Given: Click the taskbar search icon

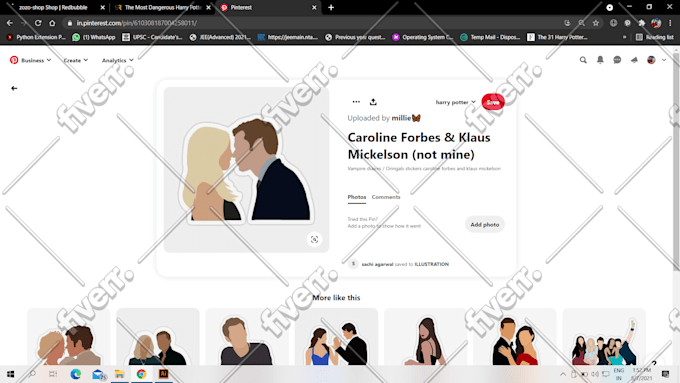Looking at the screenshot, I should tap(32, 374).
